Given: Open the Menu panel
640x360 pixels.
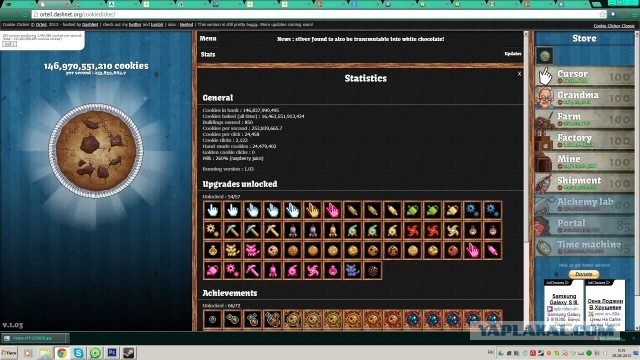Looking at the screenshot, I should [208, 38].
